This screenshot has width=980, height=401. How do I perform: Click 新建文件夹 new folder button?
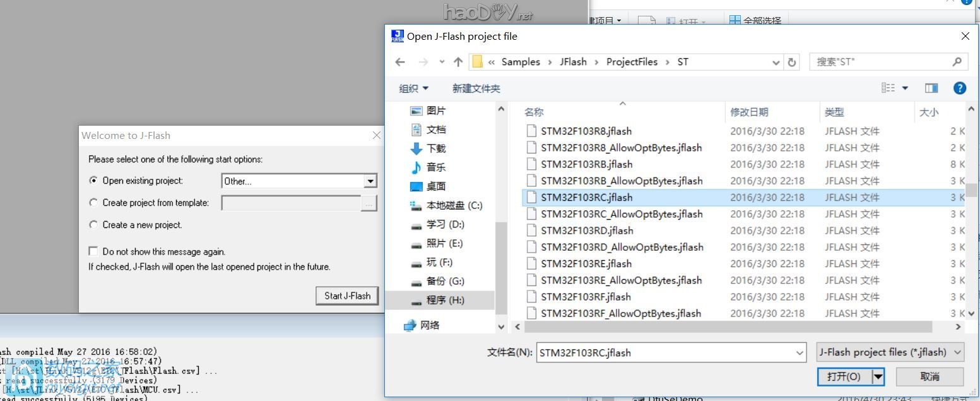(476, 88)
